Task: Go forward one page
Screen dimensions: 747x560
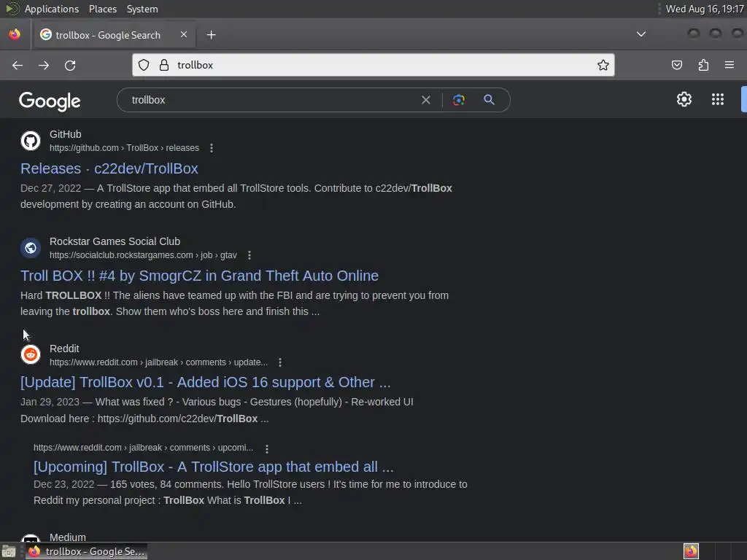Action: [x=44, y=65]
